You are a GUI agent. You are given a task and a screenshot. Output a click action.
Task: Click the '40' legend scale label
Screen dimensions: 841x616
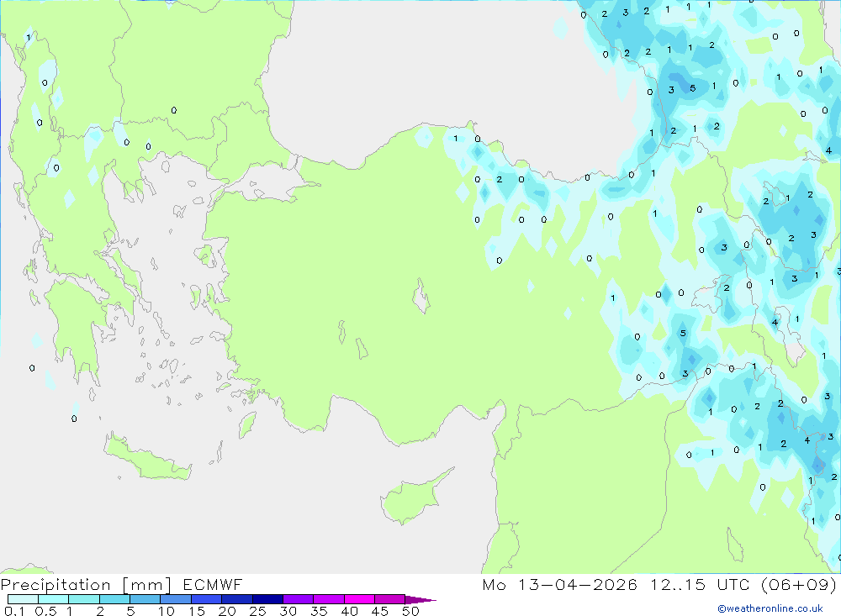[x=350, y=611]
